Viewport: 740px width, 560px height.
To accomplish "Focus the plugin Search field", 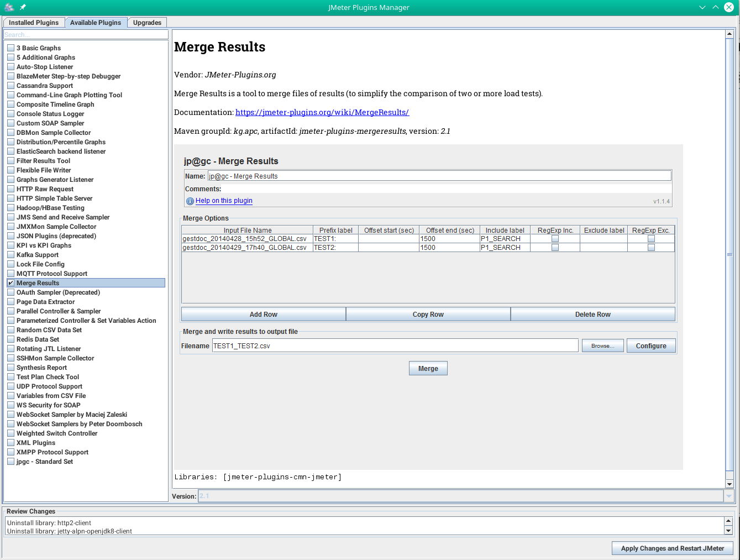I will click(86, 35).
